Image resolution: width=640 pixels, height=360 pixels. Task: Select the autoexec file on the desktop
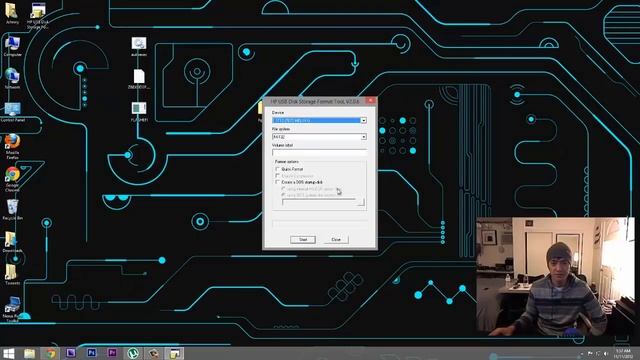point(139,46)
